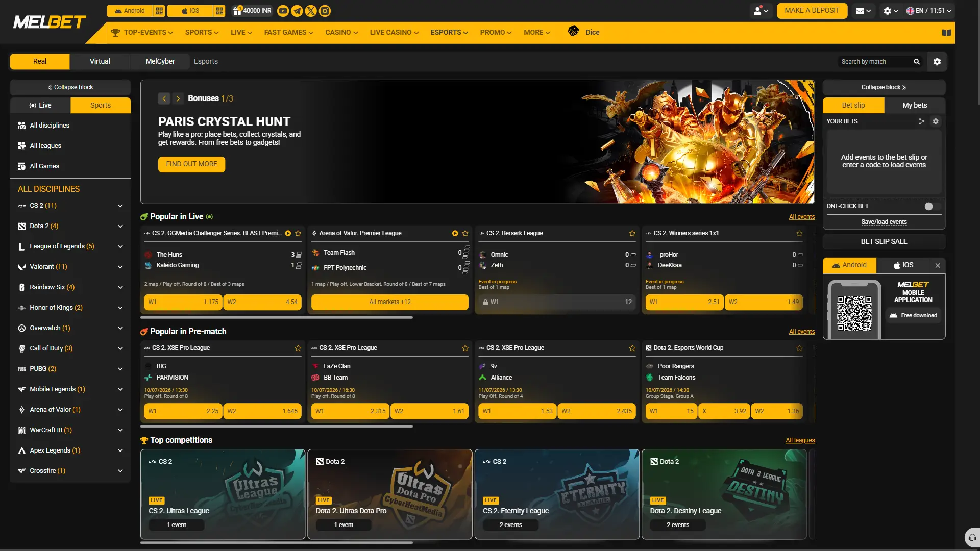This screenshot has height=551, width=980.
Task: Switch to the My bets tab
Action: point(914,105)
